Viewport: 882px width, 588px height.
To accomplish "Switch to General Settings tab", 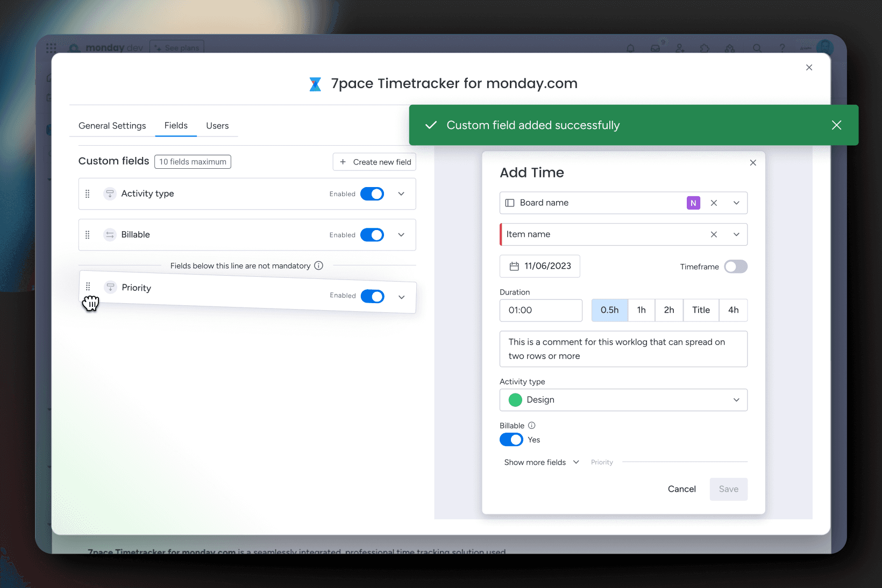I will (x=112, y=126).
